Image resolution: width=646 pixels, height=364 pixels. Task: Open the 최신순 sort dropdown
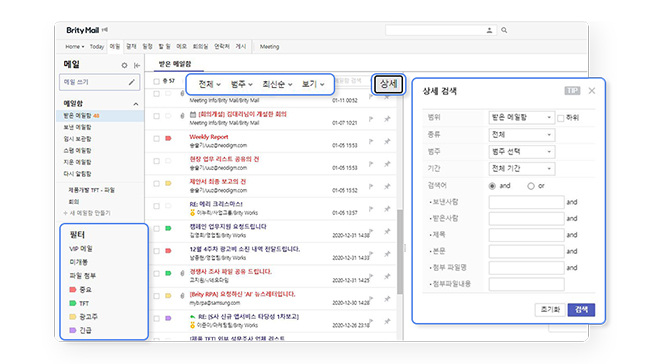277,84
